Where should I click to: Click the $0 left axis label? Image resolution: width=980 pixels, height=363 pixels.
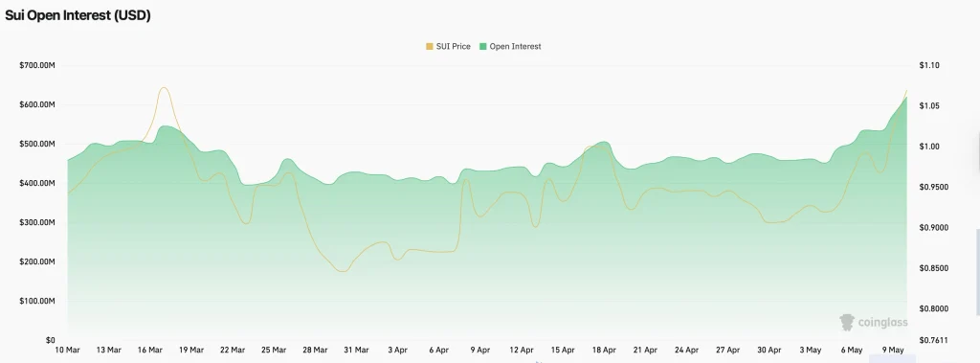(50, 340)
